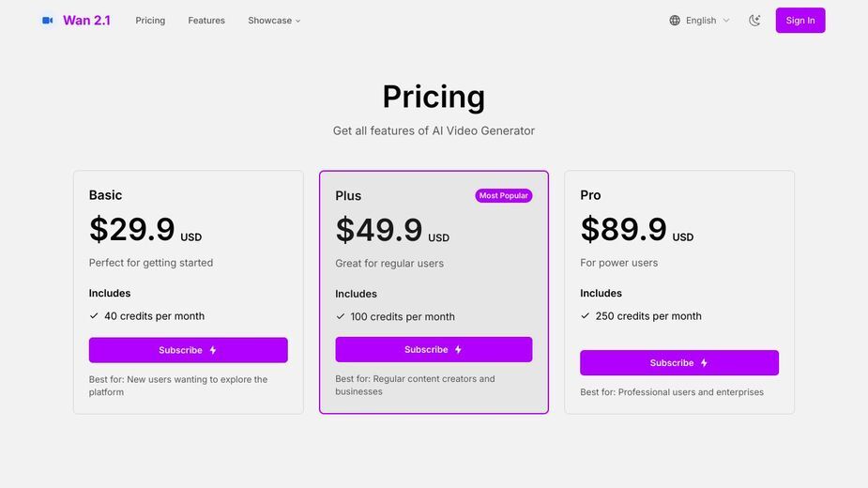Subscribe to the Basic plan
The height and width of the screenshot is (488, 868).
click(189, 350)
